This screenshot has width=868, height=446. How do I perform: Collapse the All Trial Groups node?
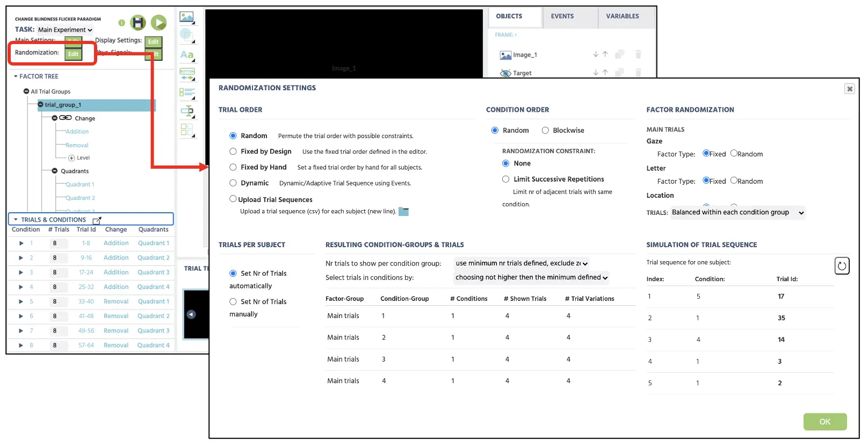point(26,91)
